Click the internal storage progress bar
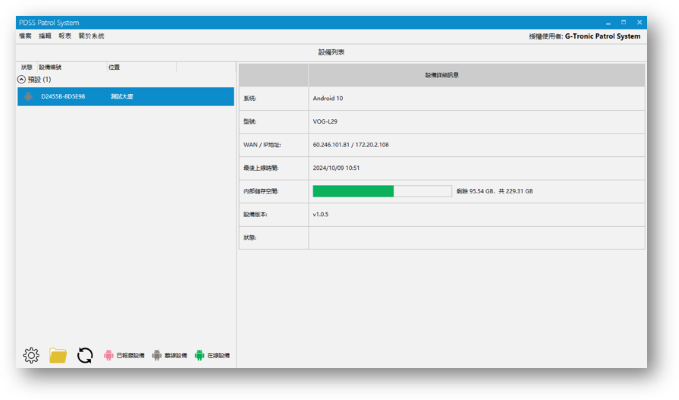 coord(381,191)
